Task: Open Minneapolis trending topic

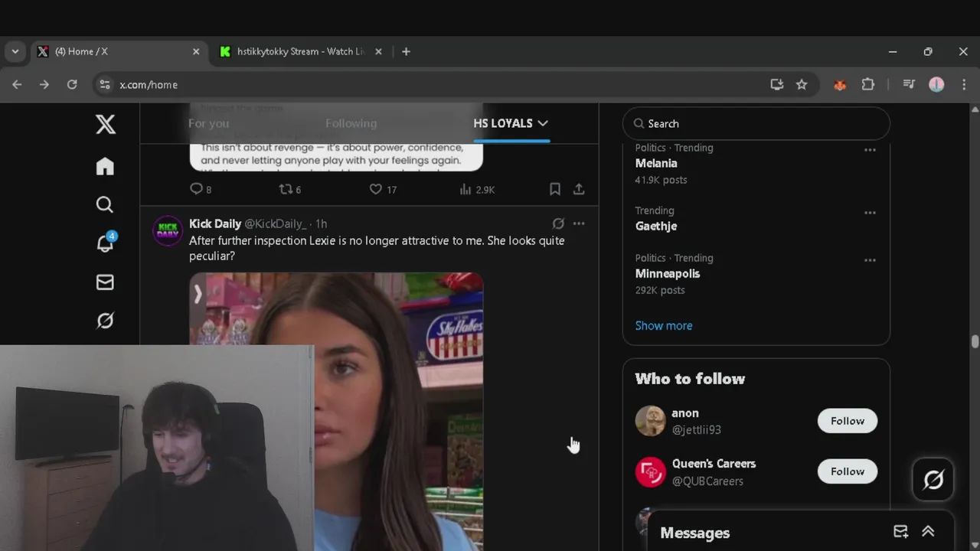Action: [x=668, y=273]
